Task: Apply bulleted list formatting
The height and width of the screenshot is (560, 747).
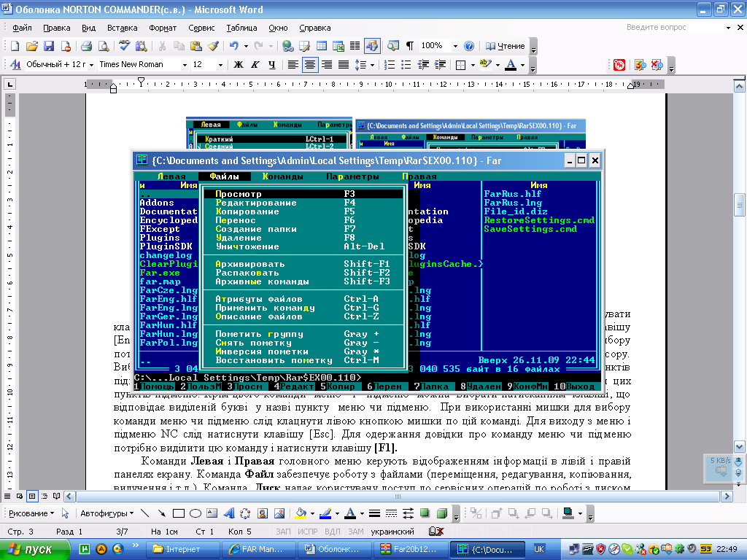Action: pos(406,65)
